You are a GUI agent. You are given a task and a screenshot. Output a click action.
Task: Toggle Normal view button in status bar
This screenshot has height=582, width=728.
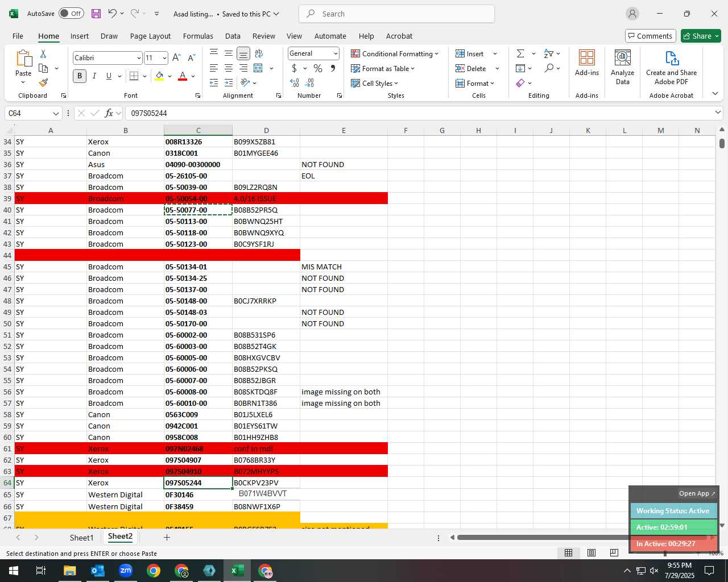click(568, 552)
